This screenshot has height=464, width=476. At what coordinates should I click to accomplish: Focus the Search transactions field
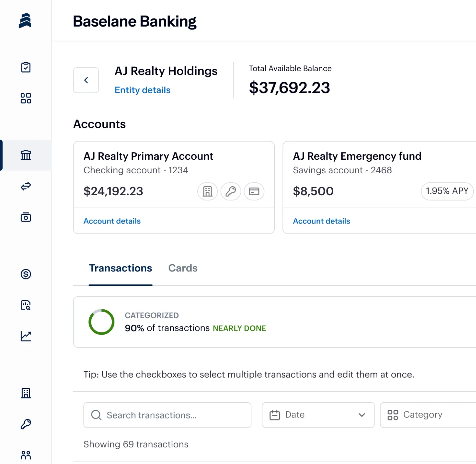click(167, 415)
